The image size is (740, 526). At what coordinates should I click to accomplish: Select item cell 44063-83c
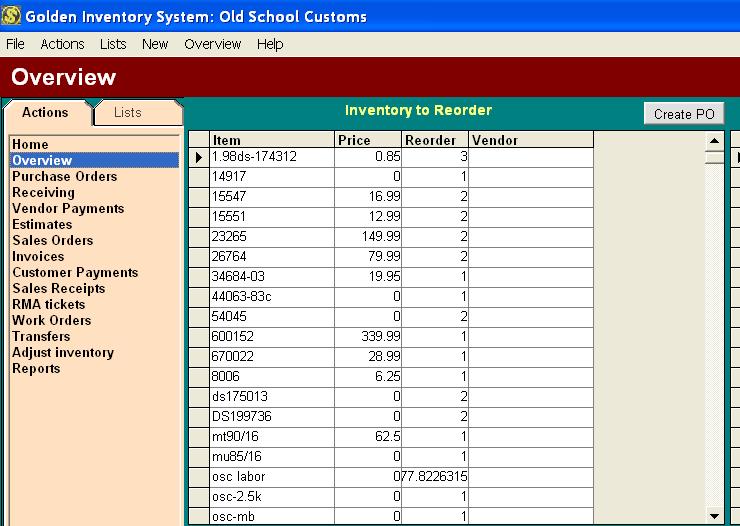coord(272,297)
